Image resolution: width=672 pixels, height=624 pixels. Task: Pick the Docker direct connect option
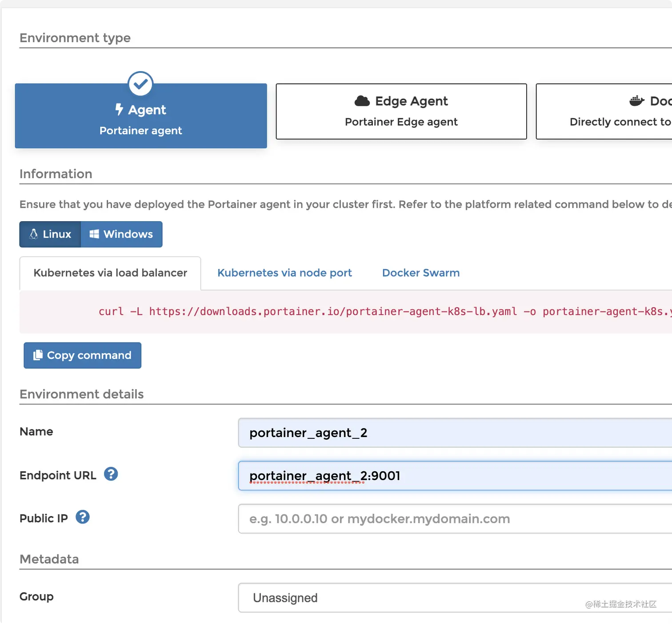pos(604,111)
